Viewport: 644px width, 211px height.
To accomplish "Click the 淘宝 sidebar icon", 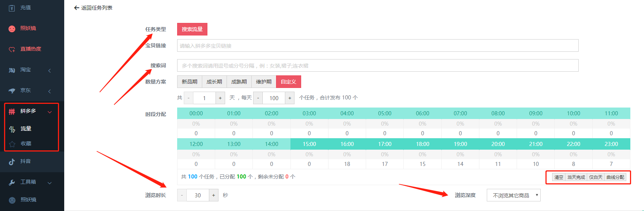I will (x=12, y=70).
